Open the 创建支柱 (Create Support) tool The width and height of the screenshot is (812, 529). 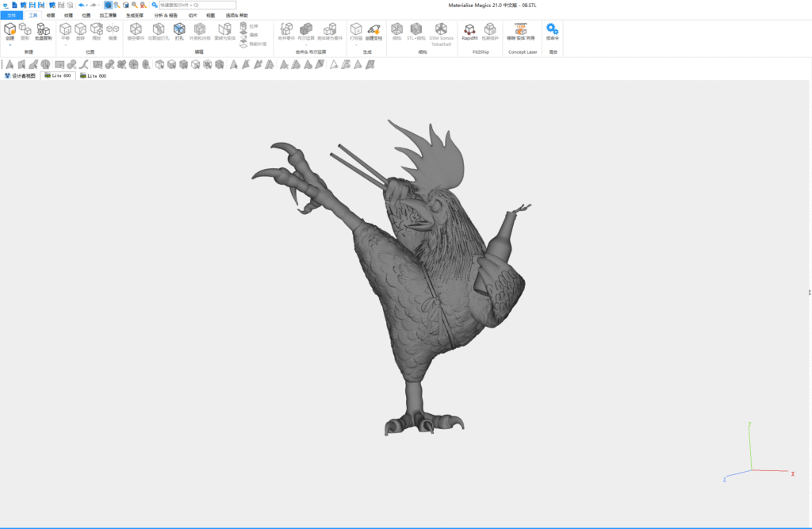[x=374, y=30]
